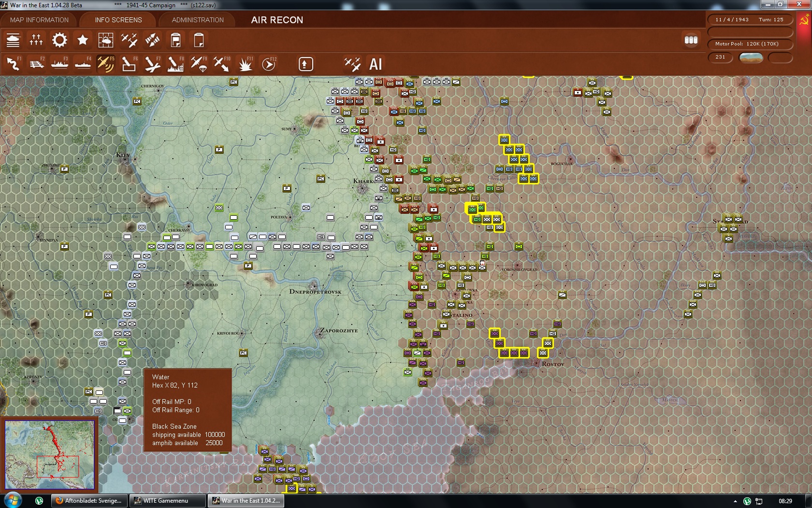
Task: Open Aftonbladet Firefox taskbar window
Action: 89,501
